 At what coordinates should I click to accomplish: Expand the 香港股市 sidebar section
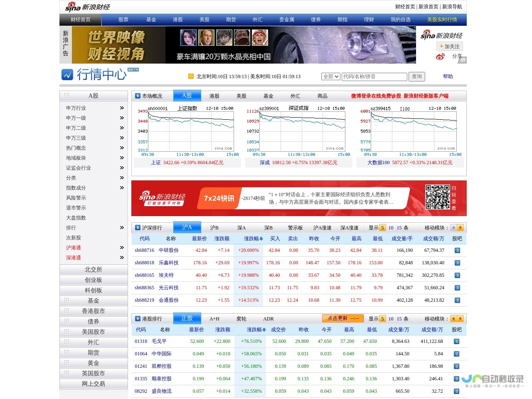[x=66, y=311]
